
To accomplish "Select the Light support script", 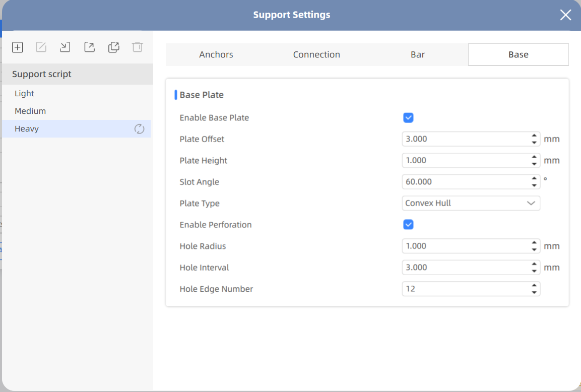I will click(25, 94).
